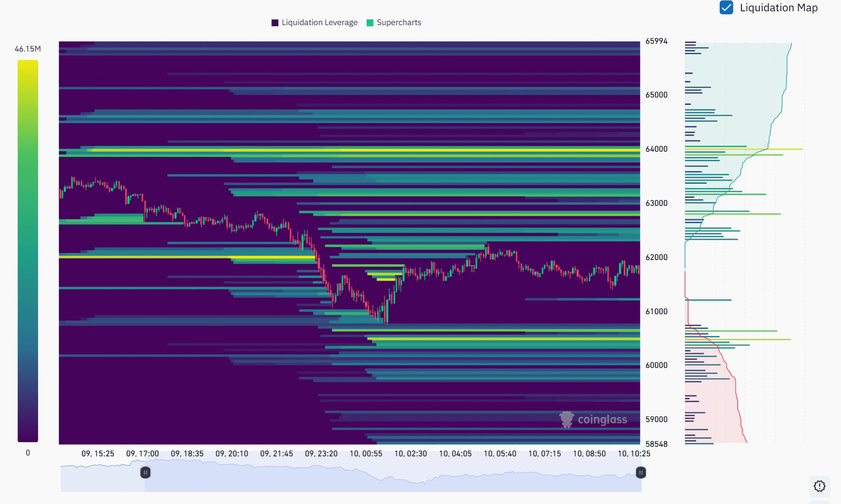The width and height of the screenshot is (841, 504).
Task: Click the coinglass watermark logo
Action: click(x=593, y=419)
